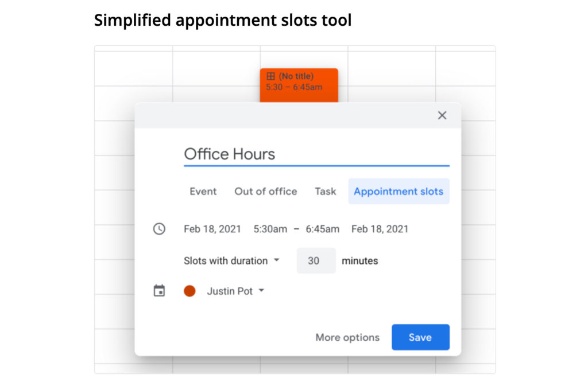Close the event creation dialog
This screenshot has height=382, width=588.
[x=442, y=115]
